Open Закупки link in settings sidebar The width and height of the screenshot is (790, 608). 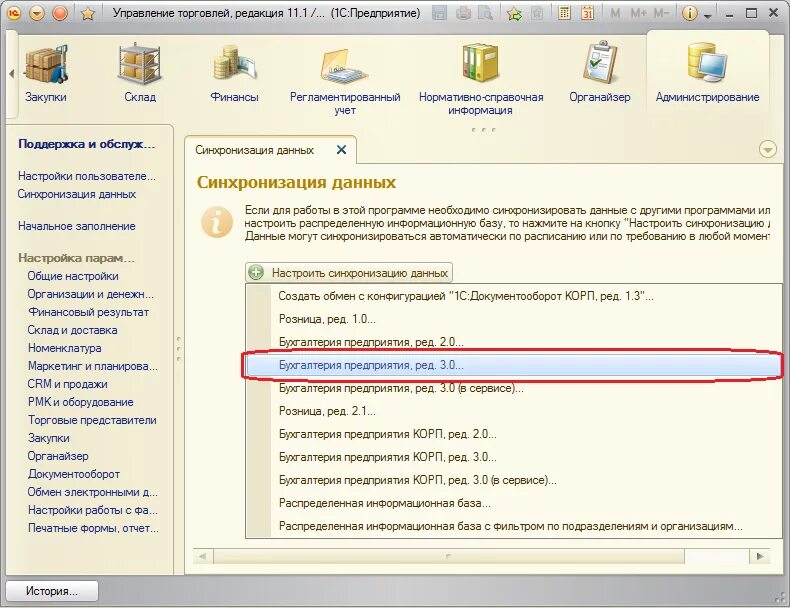click(x=49, y=438)
